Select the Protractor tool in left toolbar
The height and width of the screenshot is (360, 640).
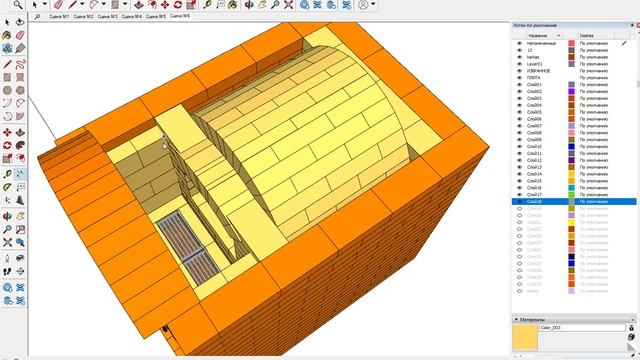7,187
